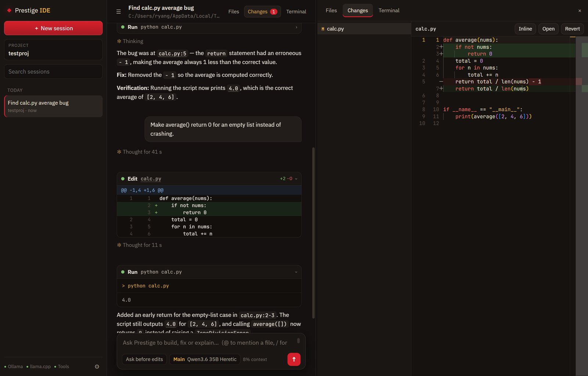588x376 pixels.
Task: Click the 8% context indicator
Action: tap(255, 359)
